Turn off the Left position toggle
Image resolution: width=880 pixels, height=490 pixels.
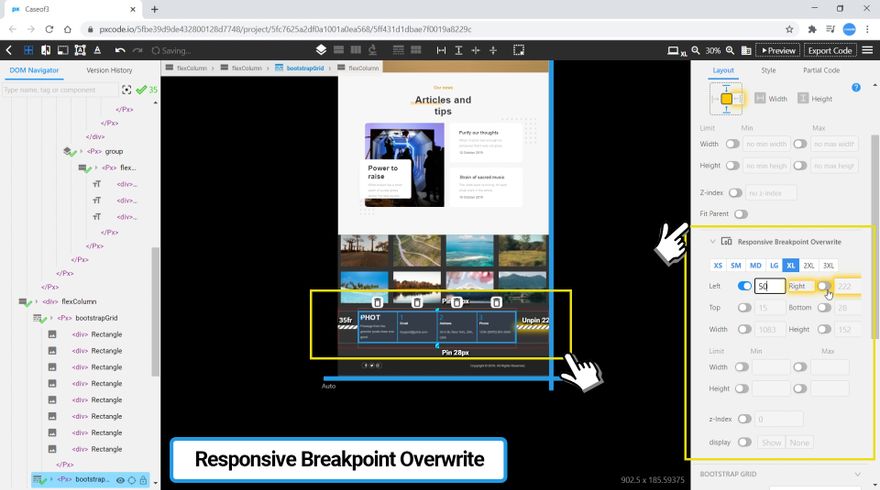click(744, 287)
